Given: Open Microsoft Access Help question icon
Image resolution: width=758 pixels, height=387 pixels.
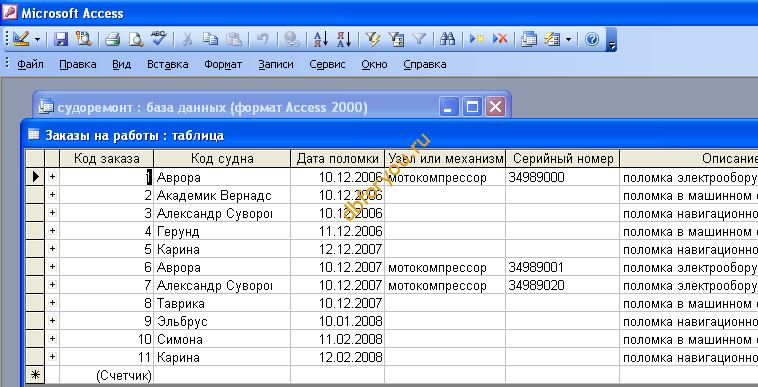Looking at the screenshot, I should (x=592, y=39).
